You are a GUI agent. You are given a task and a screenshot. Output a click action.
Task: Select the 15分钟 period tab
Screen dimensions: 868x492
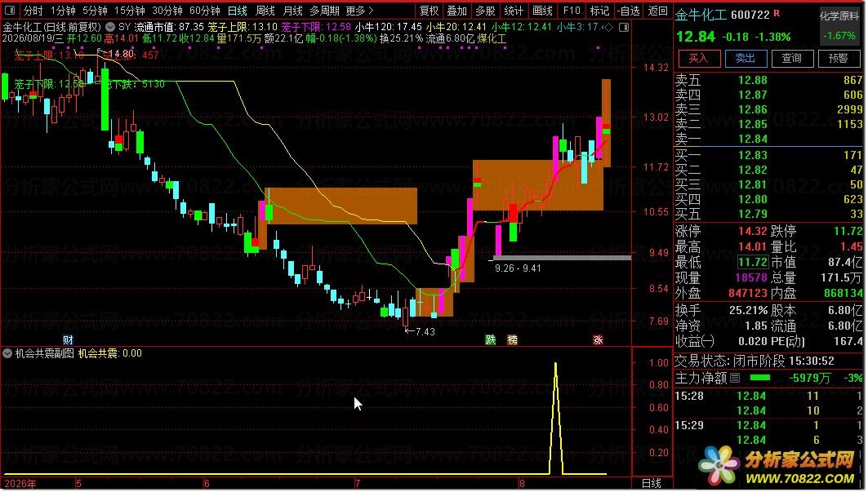pos(130,11)
